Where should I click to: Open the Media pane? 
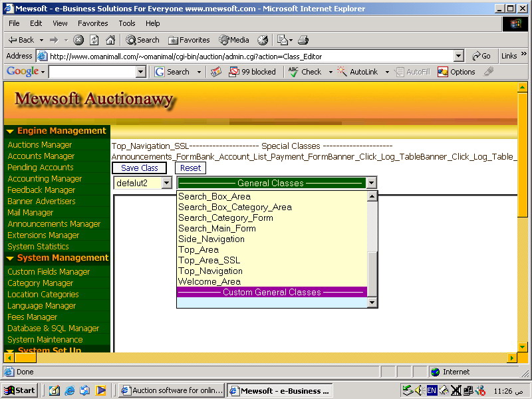(234, 40)
